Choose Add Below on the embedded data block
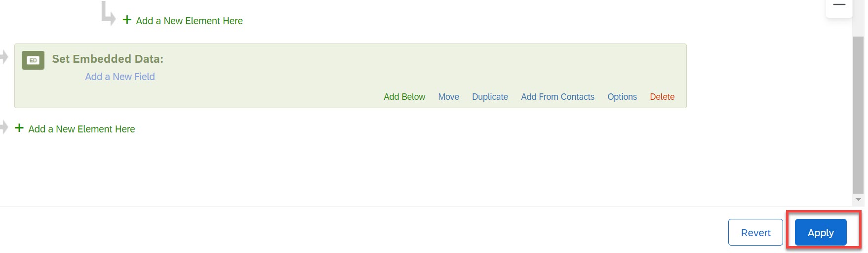 [x=404, y=97]
